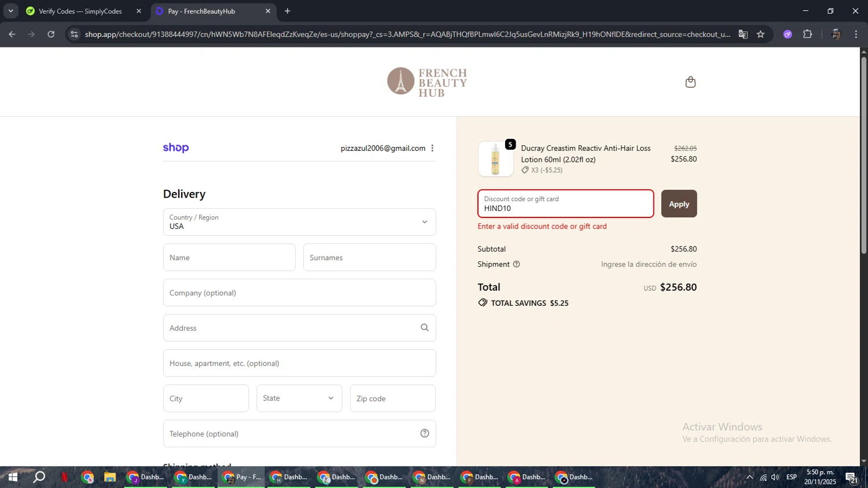Click the ESP language indicator
The height and width of the screenshot is (488, 868).
pos(792,477)
